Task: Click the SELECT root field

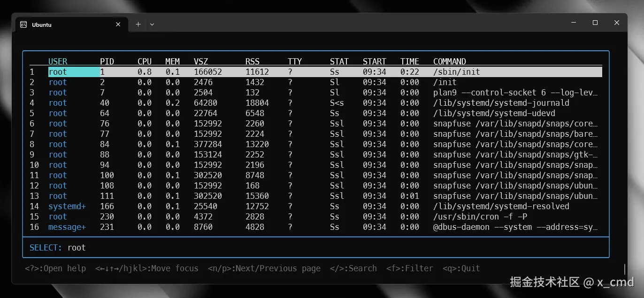Action: coord(316,247)
